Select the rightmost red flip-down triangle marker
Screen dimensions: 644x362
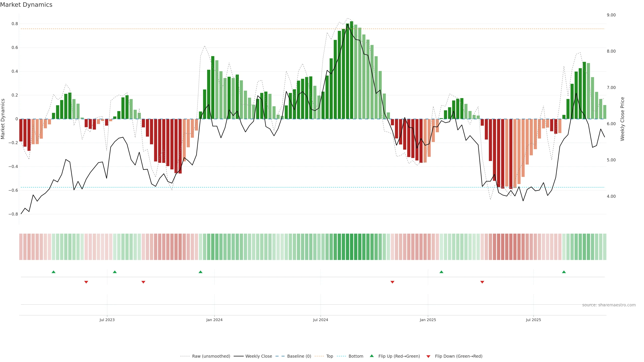pos(482,282)
